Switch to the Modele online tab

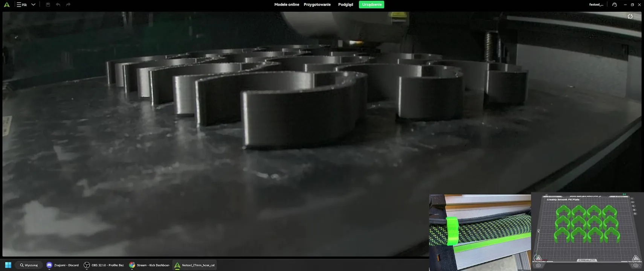(x=287, y=5)
